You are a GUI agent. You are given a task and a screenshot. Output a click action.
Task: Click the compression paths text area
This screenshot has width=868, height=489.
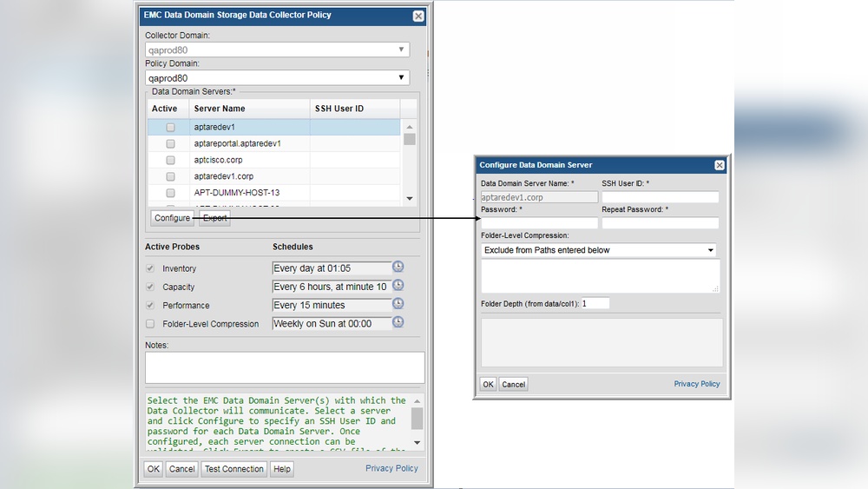click(600, 276)
